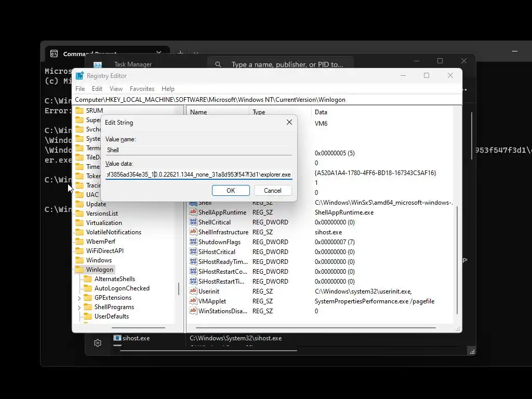Click the Userinit string value icon
The image size is (532, 399).
pyautogui.click(x=193, y=291)
